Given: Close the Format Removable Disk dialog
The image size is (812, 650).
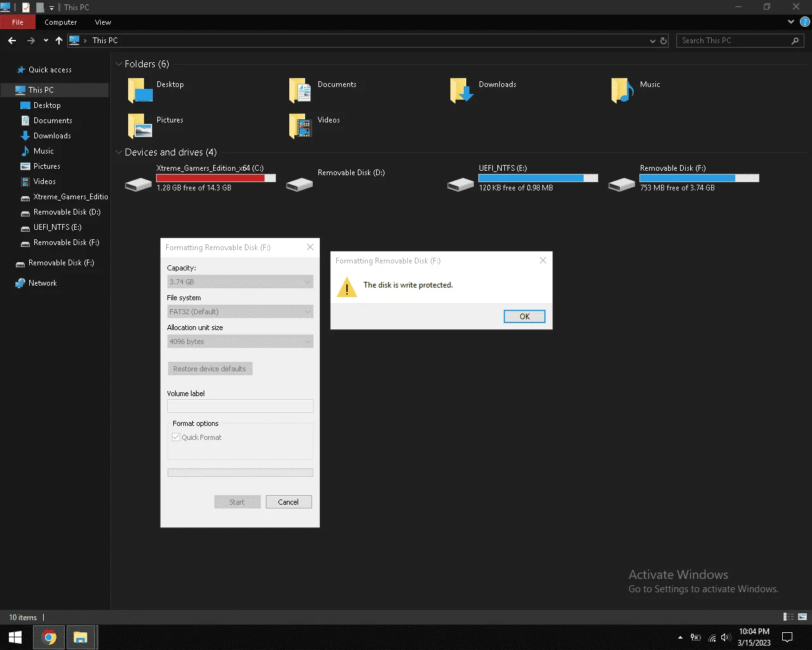Looking at the screenshot, I should click(x=310, y=247).
